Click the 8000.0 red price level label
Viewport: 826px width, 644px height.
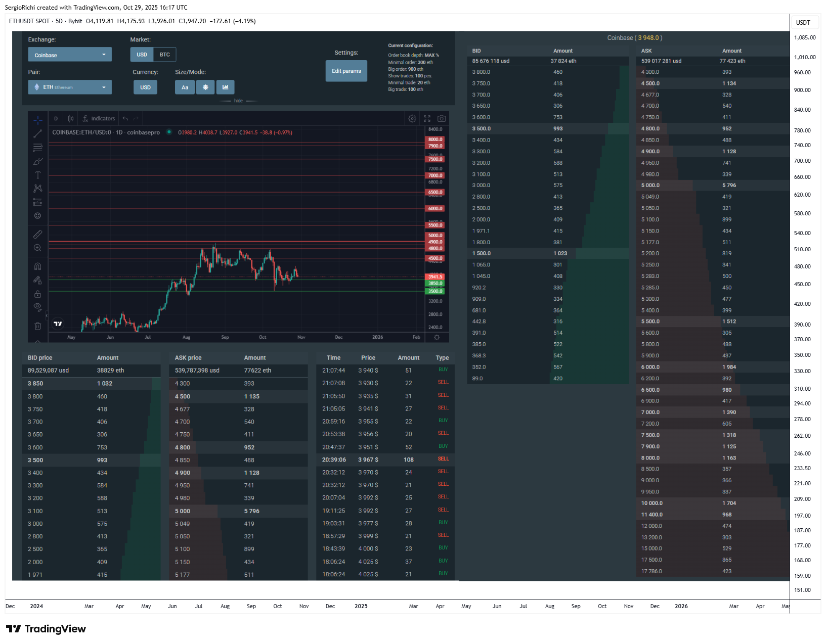coord(435,140)
